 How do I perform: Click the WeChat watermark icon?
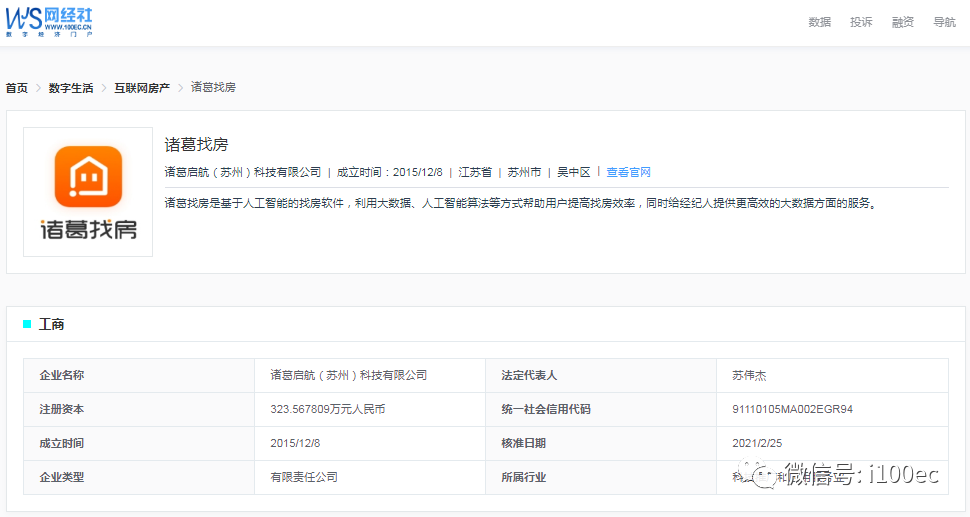(763, 475)
